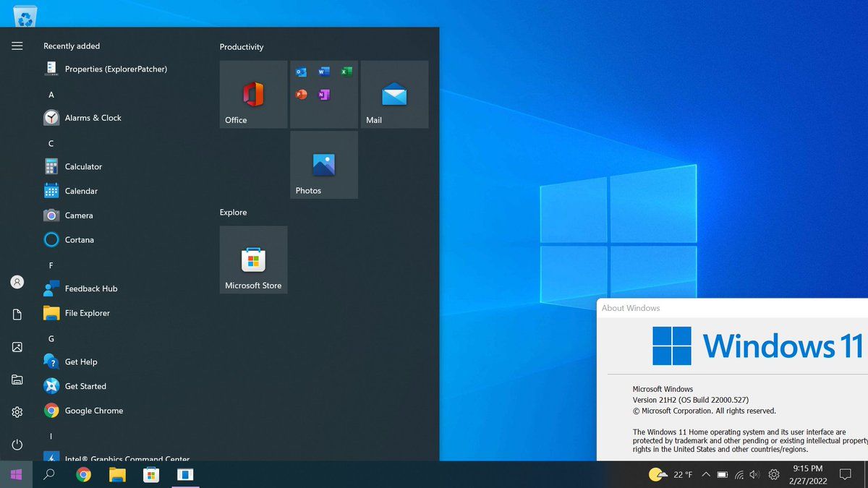Screen dimensions: 868x488
Task: Show hidden system tray icons chevron
Action: pos(706,475)
